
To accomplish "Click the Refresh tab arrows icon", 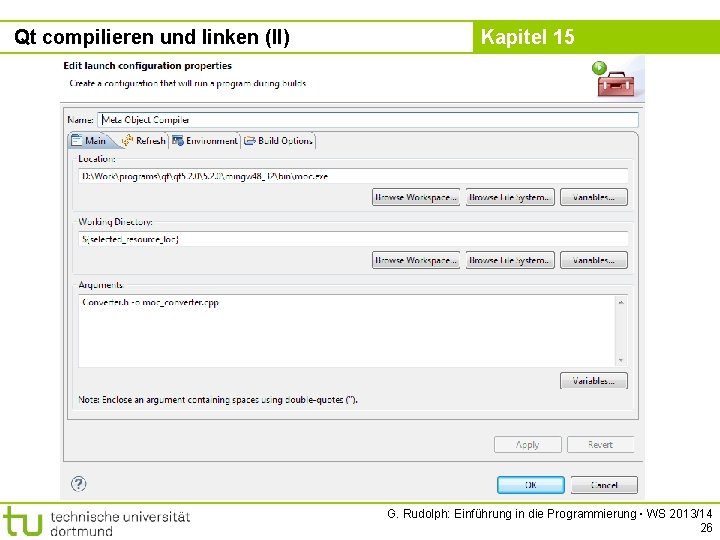I will (128, 140).
